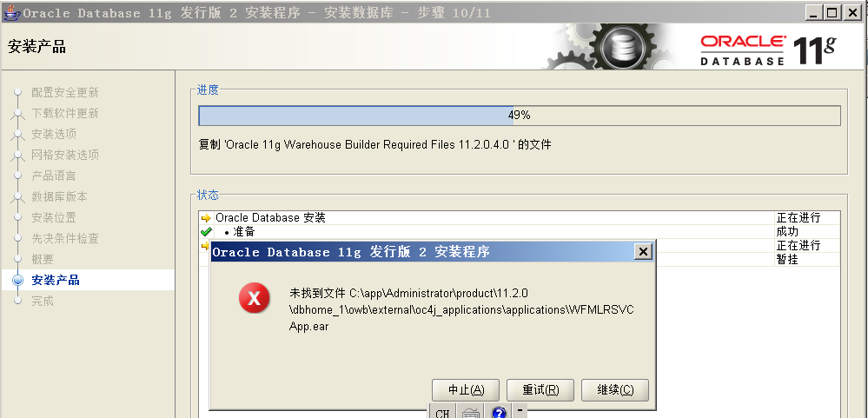Click the keyboard icon in language bar
Screen dimensions: 868x418
point(471,413)
